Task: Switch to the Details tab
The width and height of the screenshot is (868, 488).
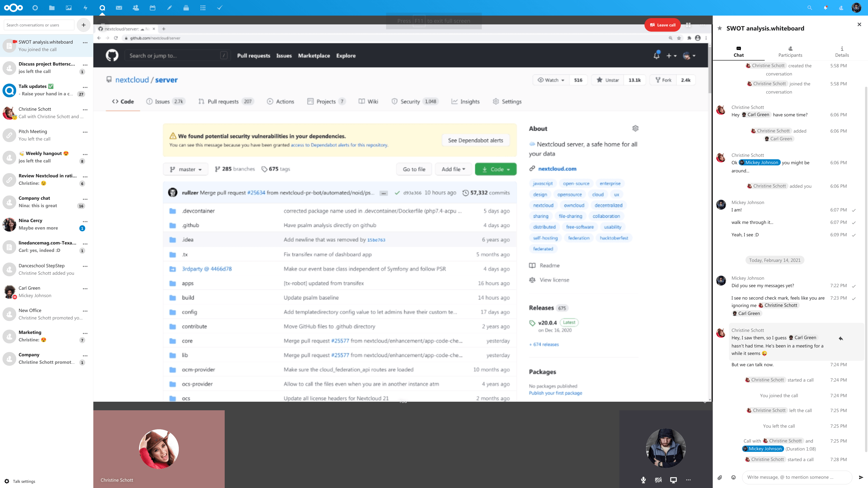Action: pyautogui.click(x=842, y=52)
